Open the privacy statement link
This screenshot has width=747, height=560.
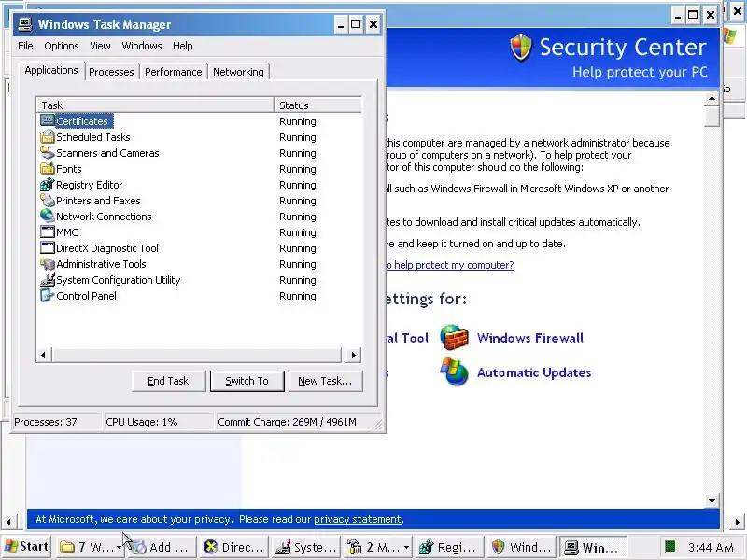click(x=358, y=519)
